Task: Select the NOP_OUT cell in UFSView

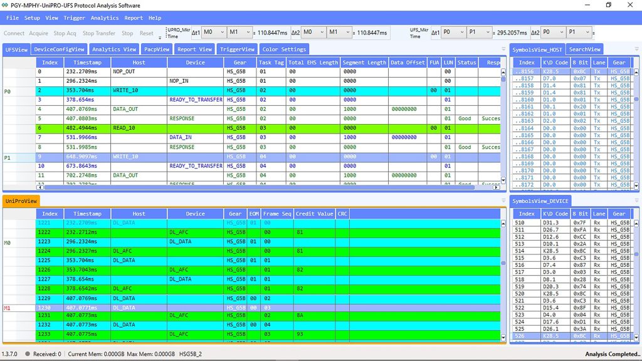Action: tap(139, 71)
